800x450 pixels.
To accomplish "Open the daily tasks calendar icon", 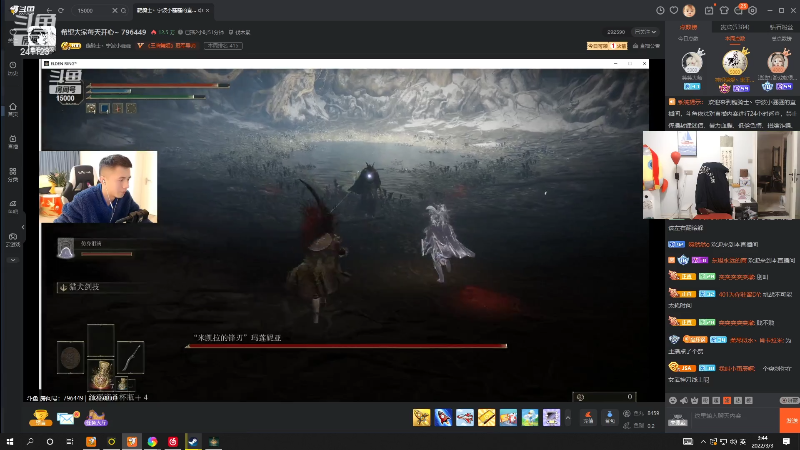I will coord(709,10).
